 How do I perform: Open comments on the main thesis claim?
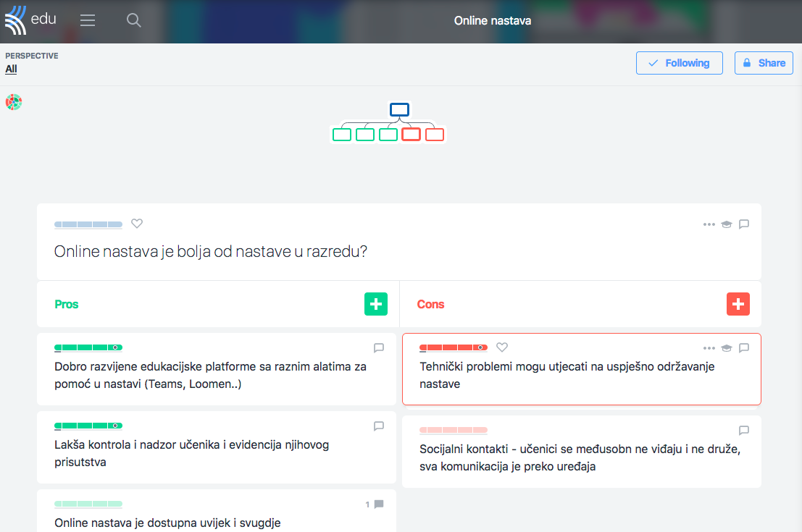point(743,224)
